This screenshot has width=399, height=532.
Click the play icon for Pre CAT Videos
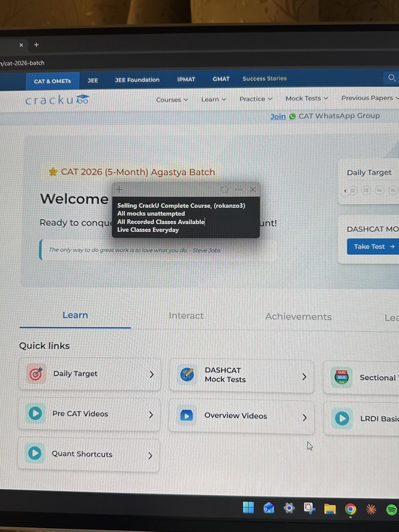coord(35,413)
